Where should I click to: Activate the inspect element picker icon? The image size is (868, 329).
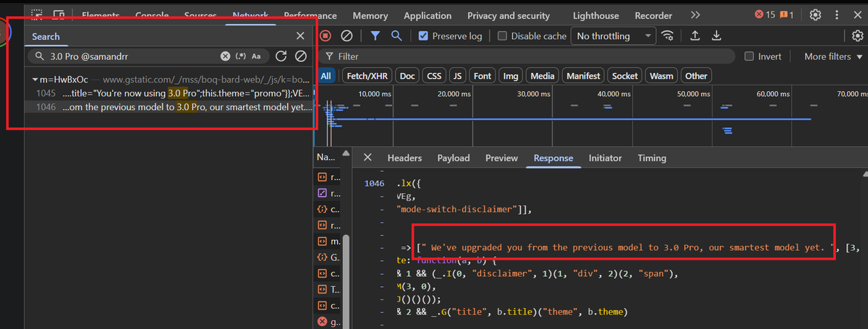tap(37, 14)
